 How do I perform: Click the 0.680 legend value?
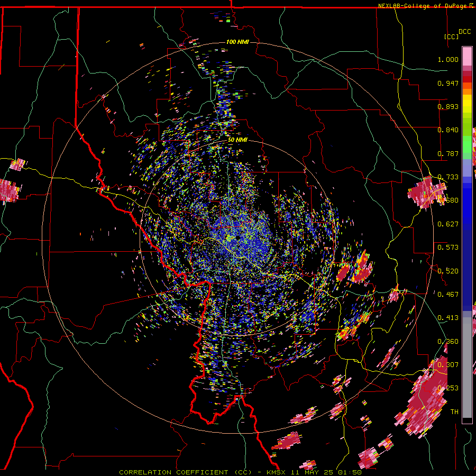click(448, 200)
